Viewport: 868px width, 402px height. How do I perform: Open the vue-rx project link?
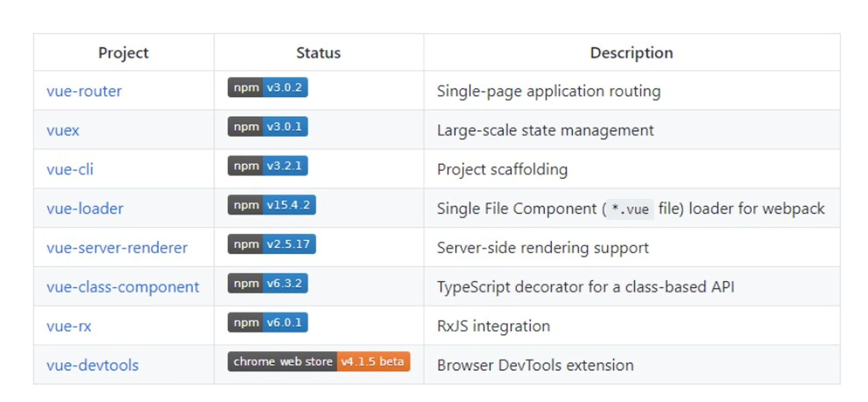[x=69, y=326]
